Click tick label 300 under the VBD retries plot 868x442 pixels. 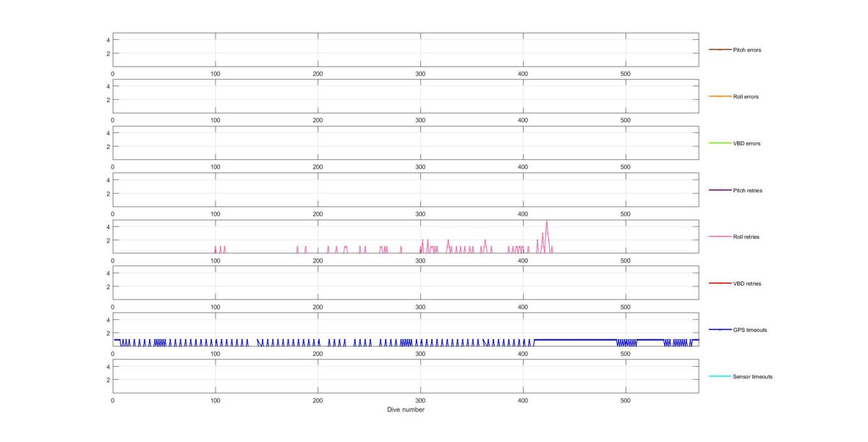[420, 307]
